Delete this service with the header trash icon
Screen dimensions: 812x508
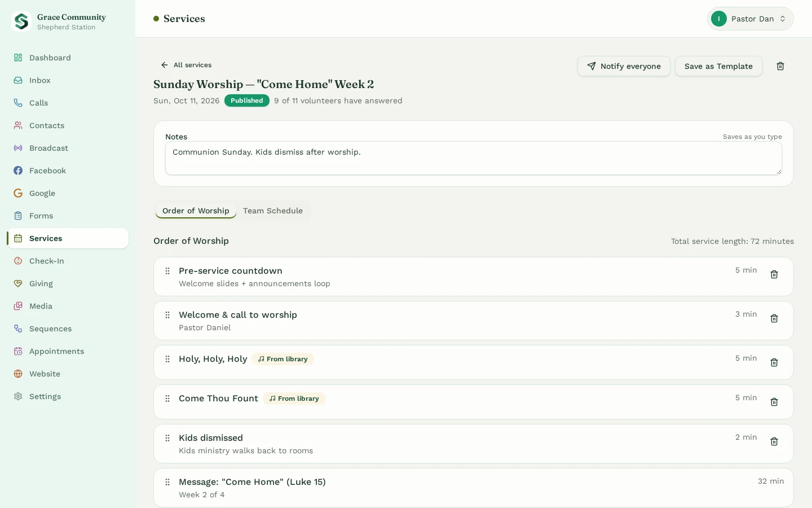pyautogui.click(x=780, y=66)
